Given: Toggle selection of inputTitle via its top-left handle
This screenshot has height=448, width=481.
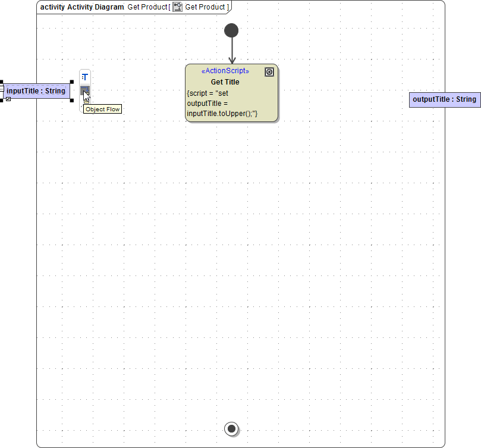Looking at the screenshot, I should (1, 81).
